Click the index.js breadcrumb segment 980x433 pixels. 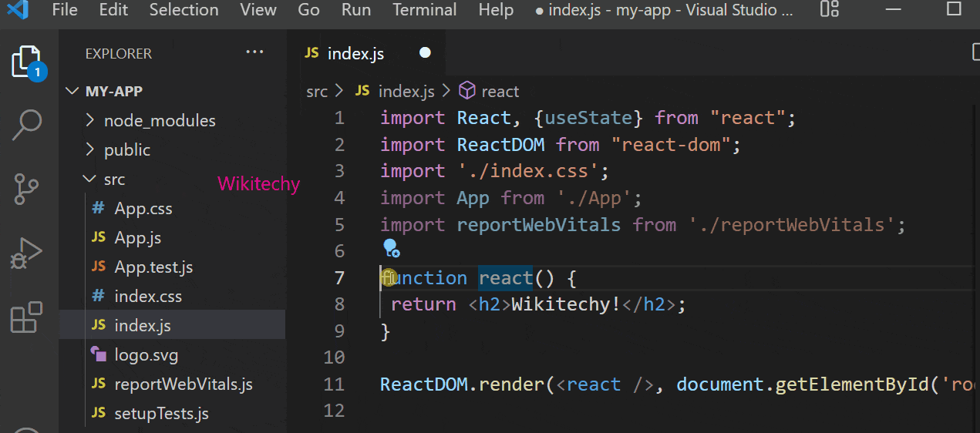406,91
